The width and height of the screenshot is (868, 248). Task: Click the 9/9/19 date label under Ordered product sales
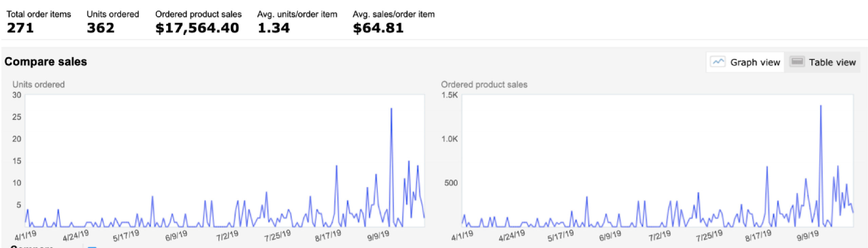(808, 235)
